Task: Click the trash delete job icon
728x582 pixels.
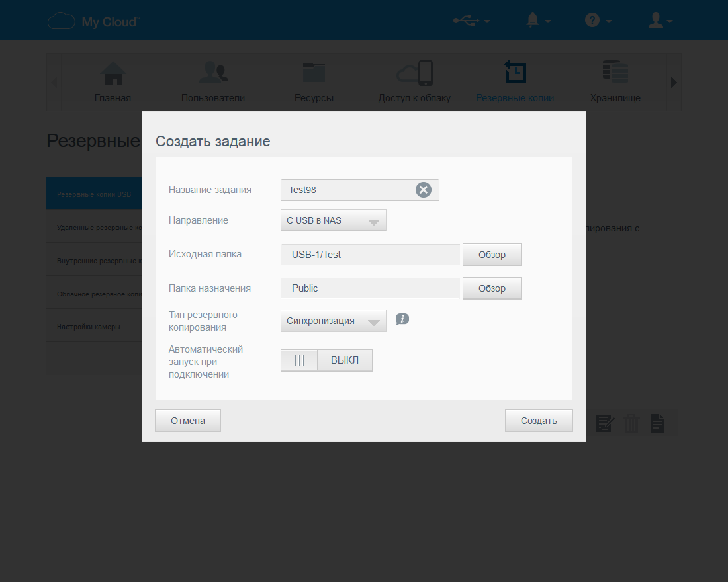Action: pyautogui.click(x=631, y=423)
